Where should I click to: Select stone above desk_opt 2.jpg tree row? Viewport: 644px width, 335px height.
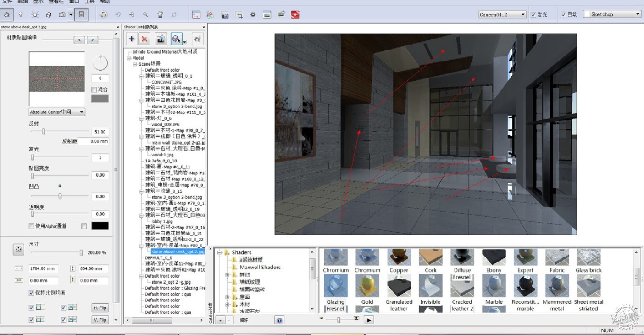point(178,252)
